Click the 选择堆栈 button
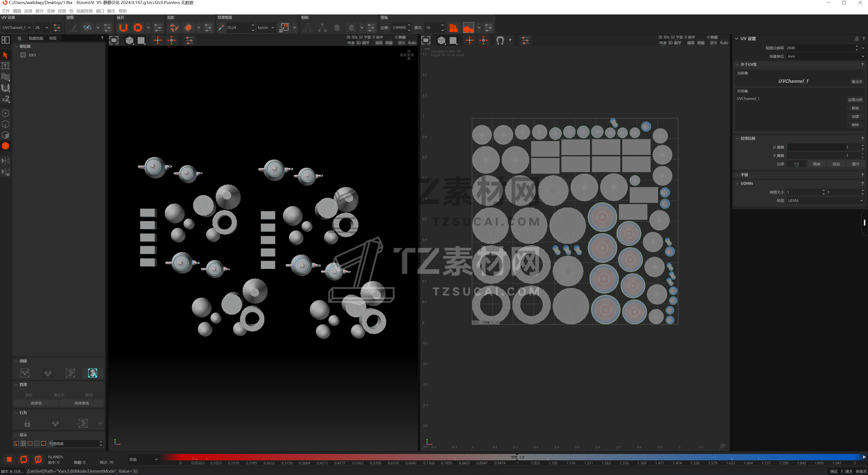This screenshot has width=868, height=475. tap(82, 403)
